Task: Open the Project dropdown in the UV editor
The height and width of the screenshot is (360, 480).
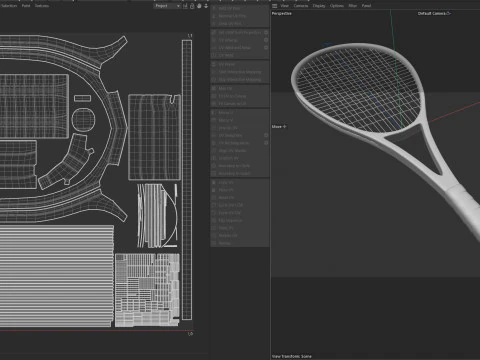Action: [167, 6]
